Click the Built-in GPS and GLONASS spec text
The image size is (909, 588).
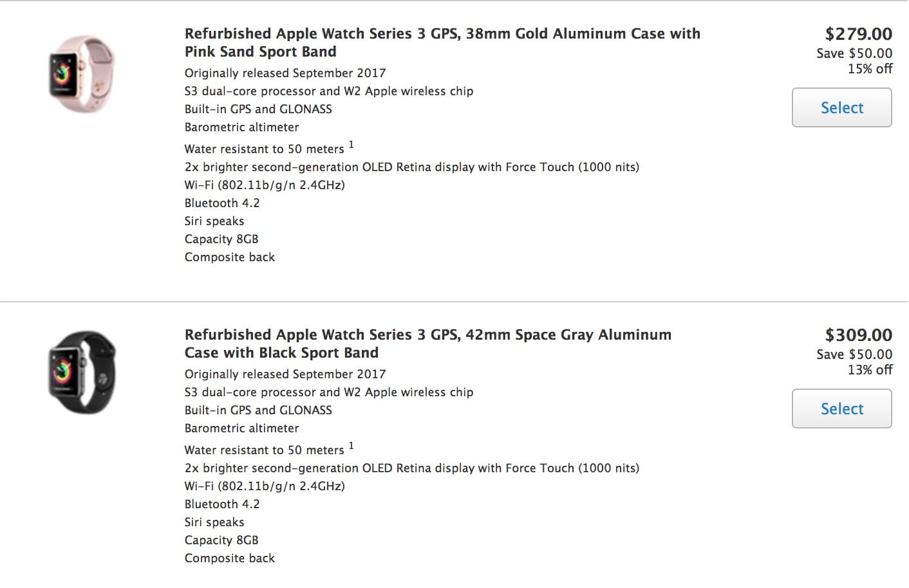tap(258, 109)
